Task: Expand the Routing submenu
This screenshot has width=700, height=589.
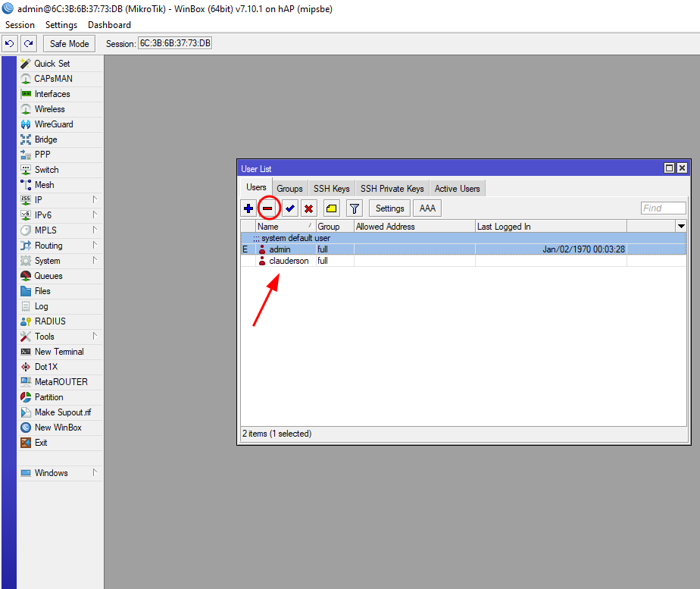Action: pyautogui.click(x=59, y=246)
